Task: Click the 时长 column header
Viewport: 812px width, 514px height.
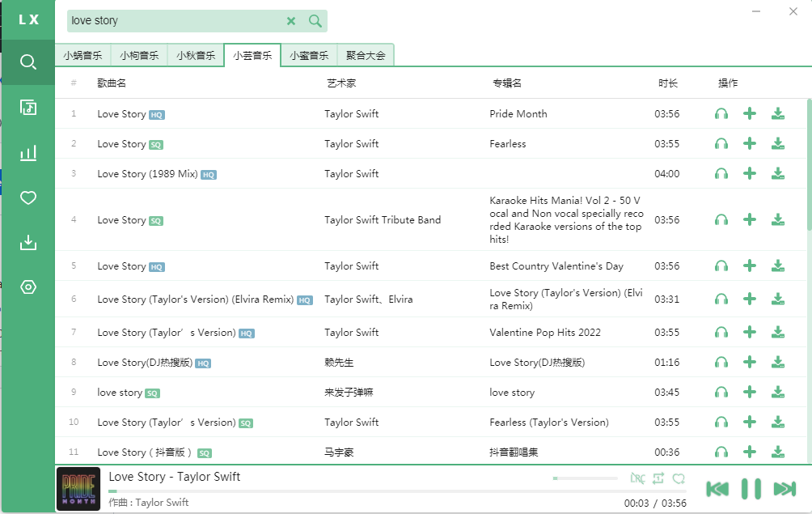Action: [668, 83]
